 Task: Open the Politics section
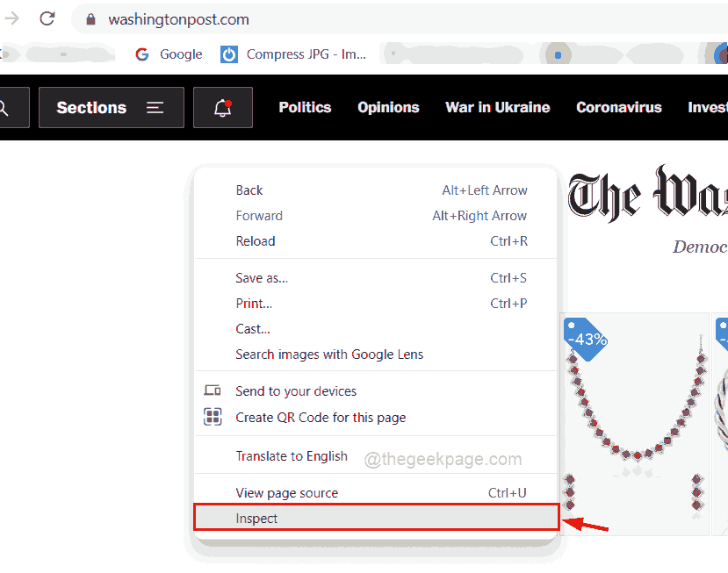304,107
